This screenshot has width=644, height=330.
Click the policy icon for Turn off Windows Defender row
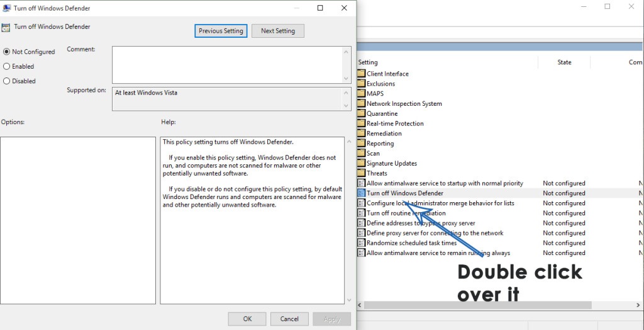click(x=361, y=193)
